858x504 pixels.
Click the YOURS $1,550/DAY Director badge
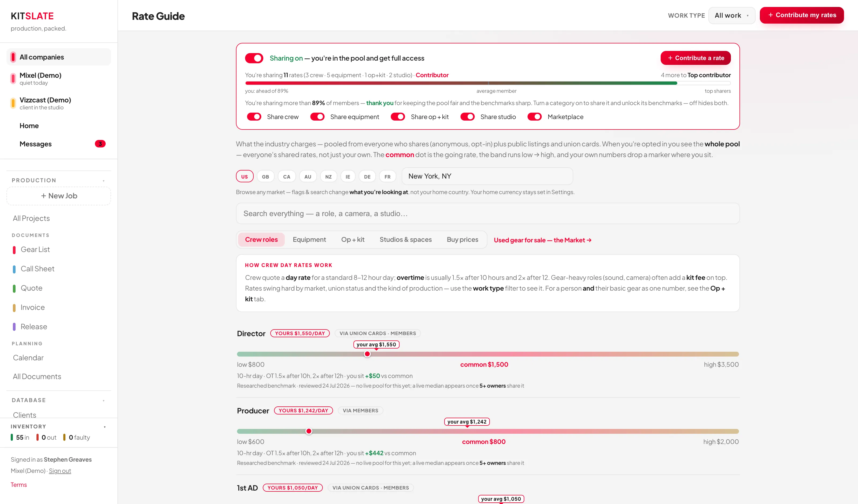point(299,333)
